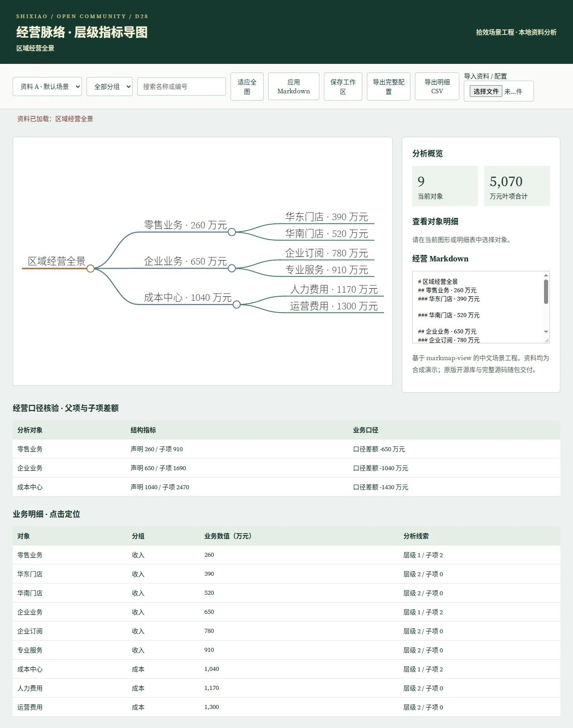Click the 保存工作区 button
Viewport: 573px width, 728px height.
(343, 87)
